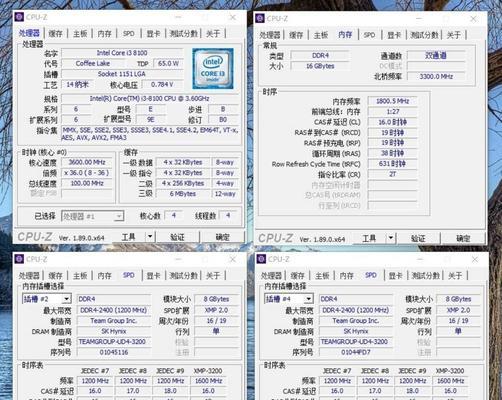
Task: Click the CPU-Z title icon in the processor window
Action: coord(19,17)
